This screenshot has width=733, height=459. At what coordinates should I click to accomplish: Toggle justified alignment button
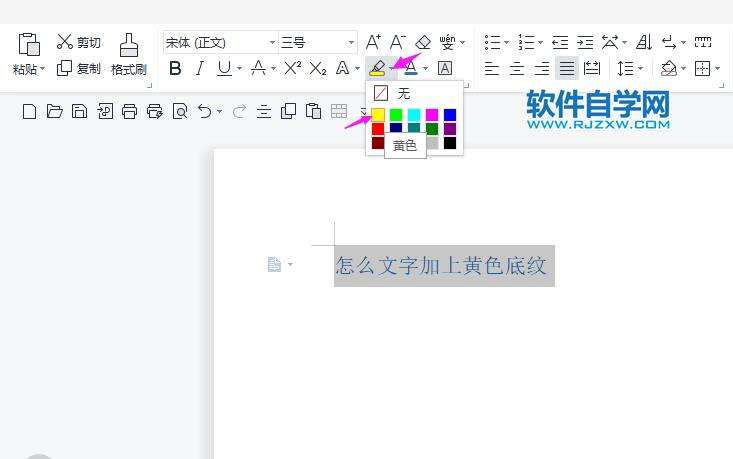click(567, 69)
